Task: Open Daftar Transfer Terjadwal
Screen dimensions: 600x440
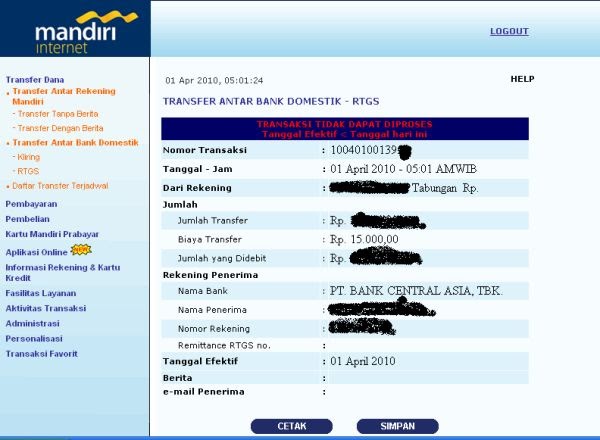Action: (x=60, y=186)
